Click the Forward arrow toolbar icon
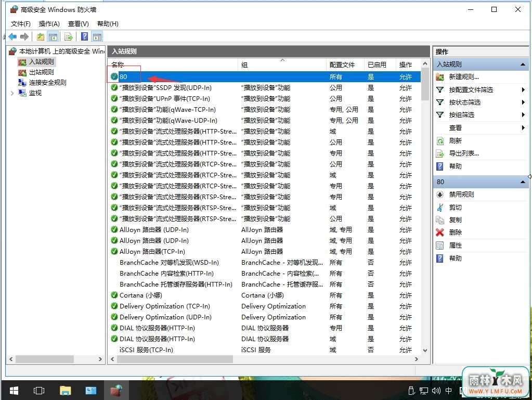 [24, 36]
